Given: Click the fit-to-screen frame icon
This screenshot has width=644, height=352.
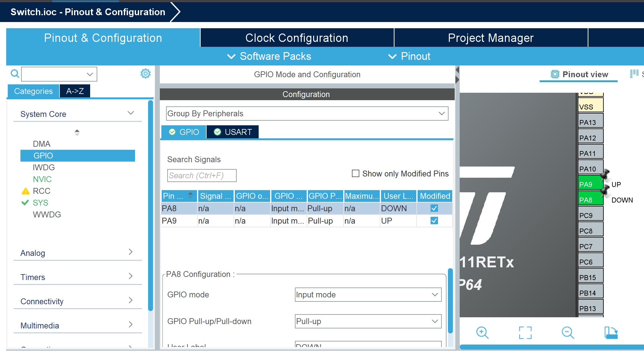Looking at the screenshot, I should (525, 332).
